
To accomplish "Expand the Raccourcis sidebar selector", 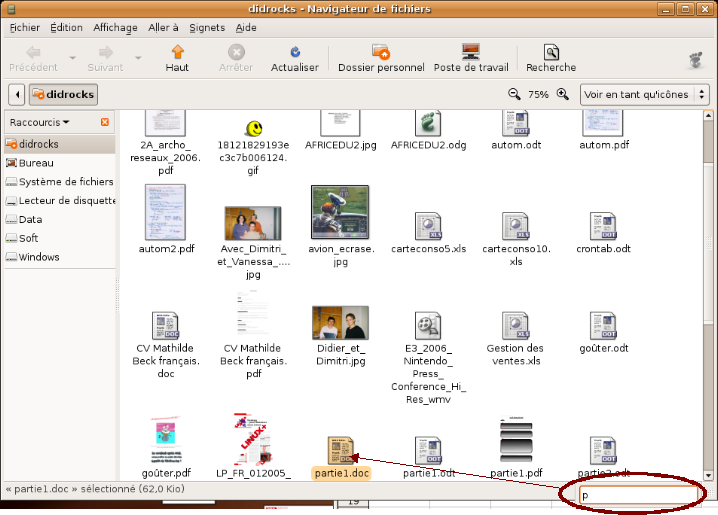I will coord(40,122).
